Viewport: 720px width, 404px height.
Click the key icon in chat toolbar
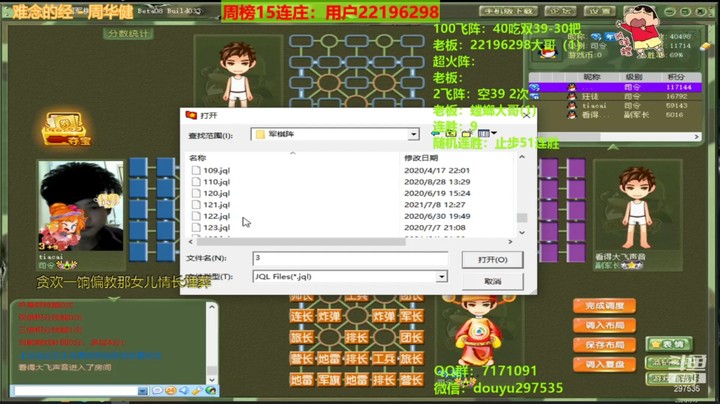[197, 391]
